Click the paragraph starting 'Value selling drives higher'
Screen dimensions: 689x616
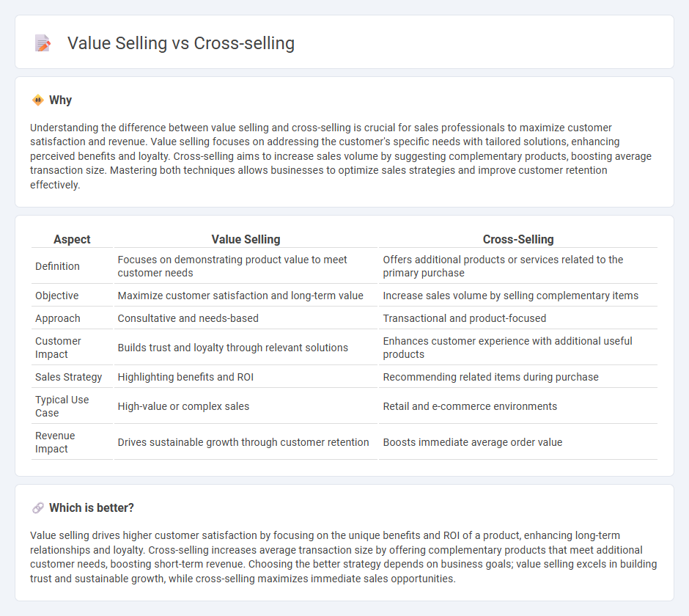pyautogui.click(x=343, y=557)
